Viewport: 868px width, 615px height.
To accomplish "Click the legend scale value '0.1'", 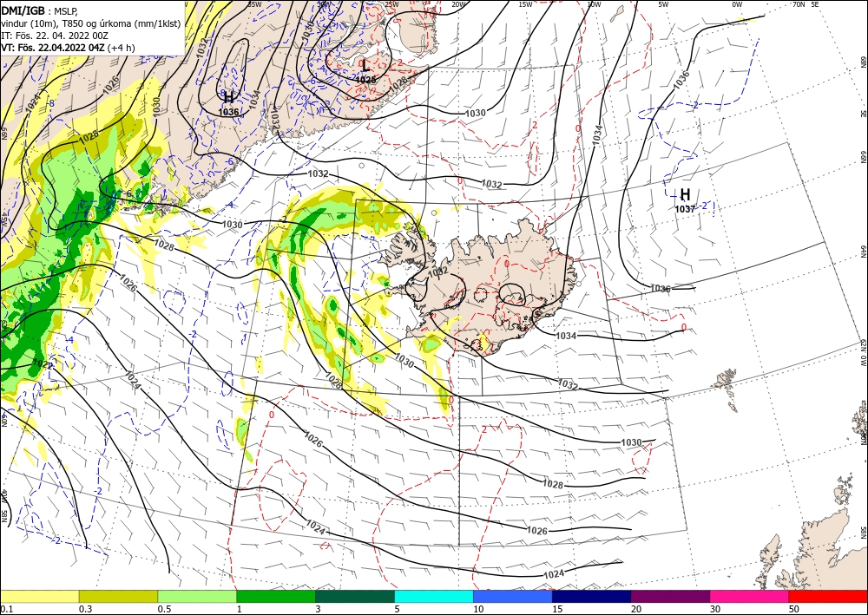I will [6, 609].
